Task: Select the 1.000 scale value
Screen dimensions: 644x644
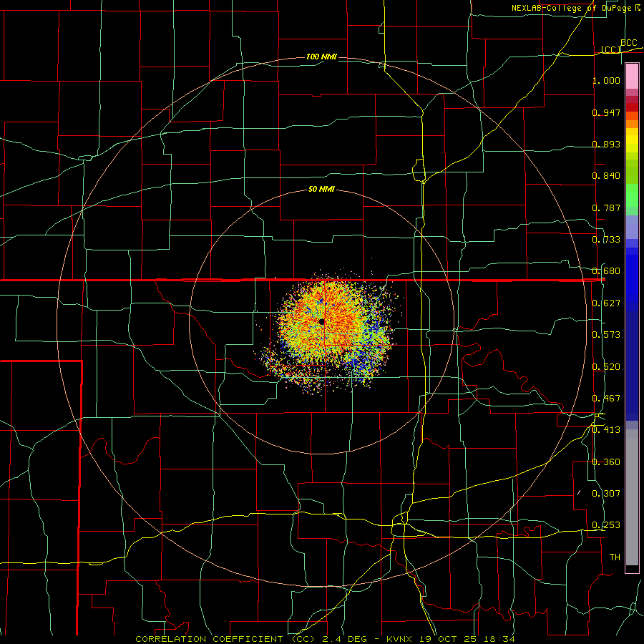Action: point(606,80)
